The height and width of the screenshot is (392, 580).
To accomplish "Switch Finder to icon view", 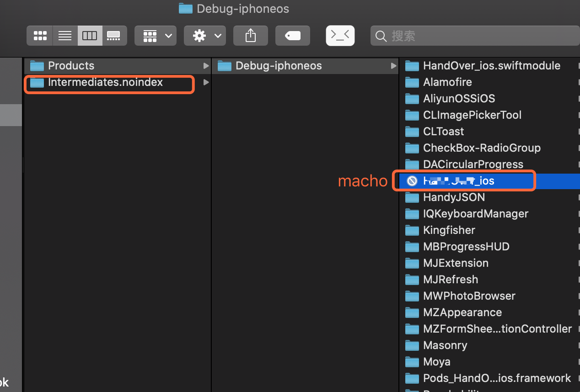I will [x=40, y=36].
